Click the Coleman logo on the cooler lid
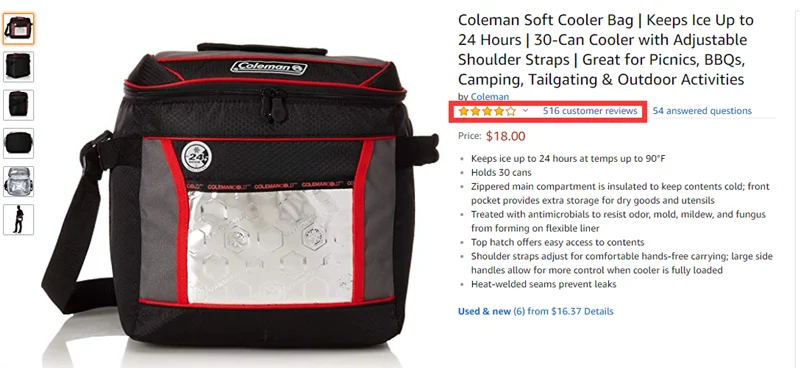Image resolution: width=800 pixels, height=368 pixels. pyautogui.click(x=268, y=67)
